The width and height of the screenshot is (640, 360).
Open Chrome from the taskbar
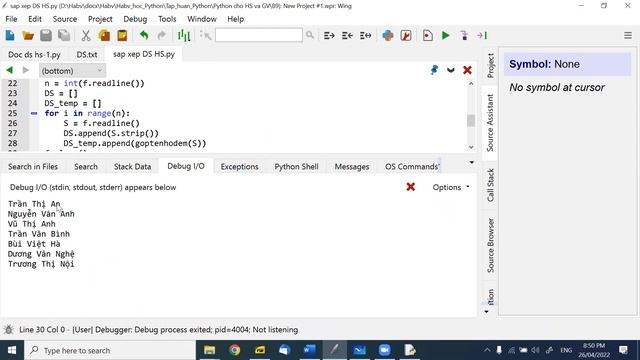point(234,350)
